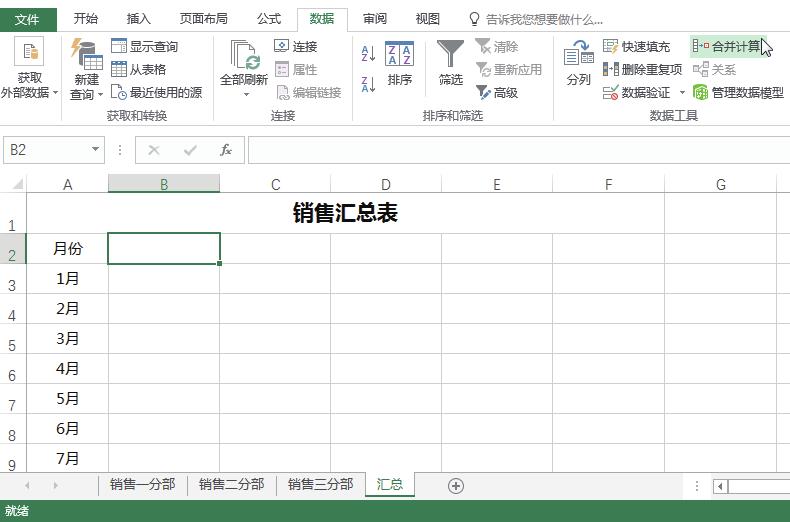The width and height of the screenshot is (790, 522).
Task: Run 快速填充 flash fill
Action: [x=636, y=46]
